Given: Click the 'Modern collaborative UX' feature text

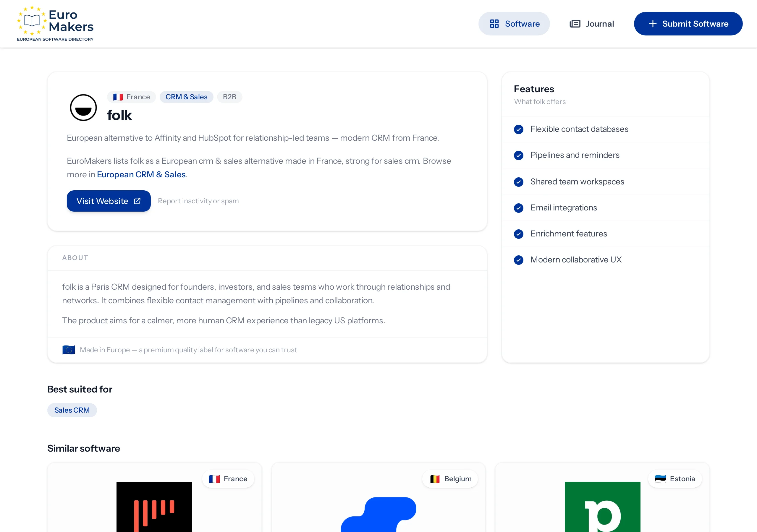Looking at the screenshot, I should coord(576,260).
